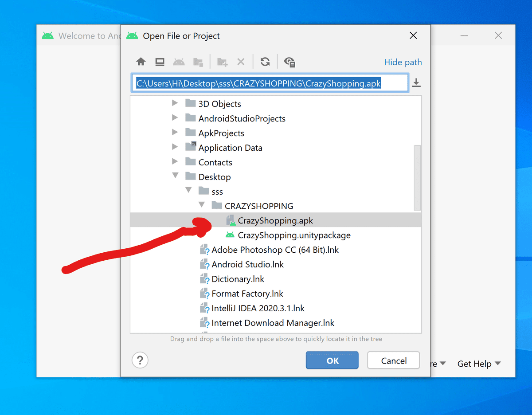Expand the AndroidStudioProjects folder arrow
This screenshot has width=532, height=415.
pos(175,118)
